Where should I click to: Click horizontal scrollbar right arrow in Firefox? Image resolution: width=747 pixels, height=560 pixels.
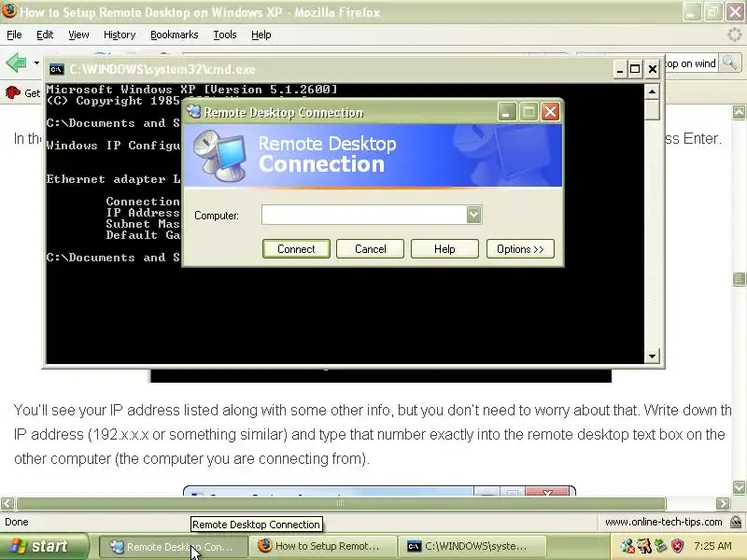pos(723,503)
